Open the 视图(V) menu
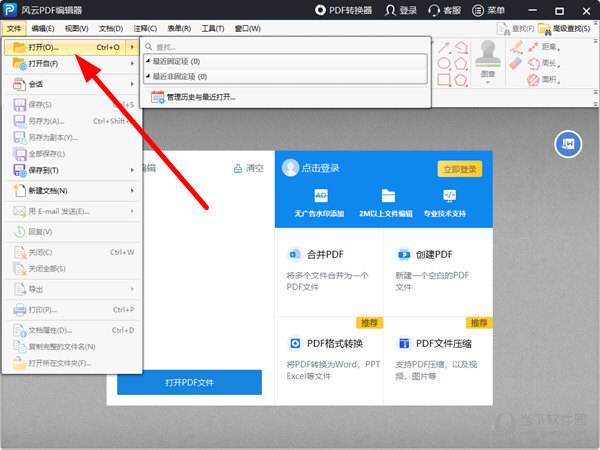Screen dimensions: 600x450 pos(77,29)
